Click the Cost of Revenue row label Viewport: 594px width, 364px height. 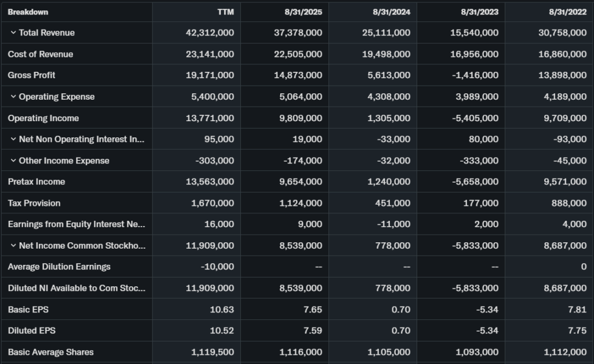(x=41, y=54)
